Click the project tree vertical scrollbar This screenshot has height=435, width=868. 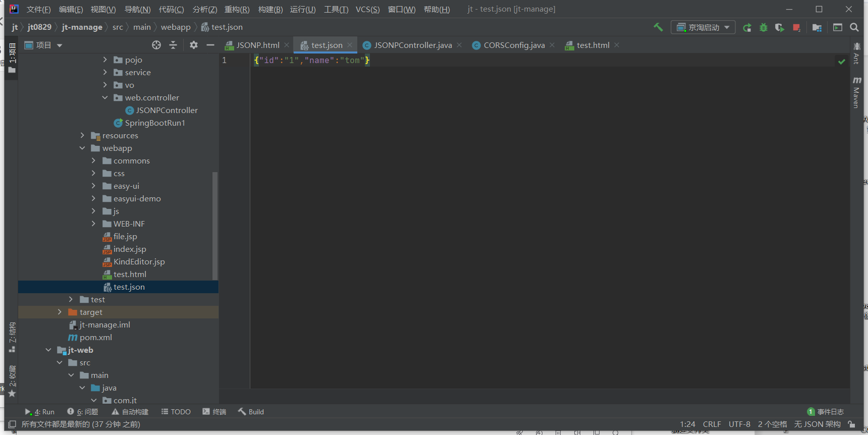tap(215, 226)
